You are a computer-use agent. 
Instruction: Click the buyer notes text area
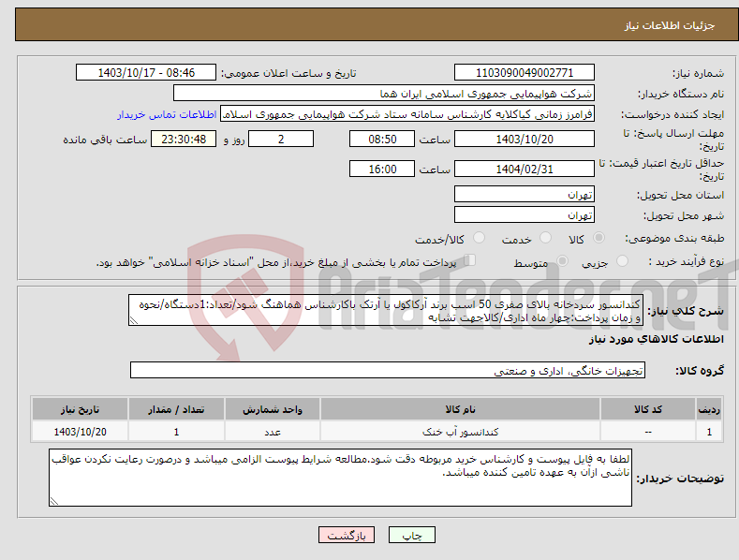tap(340, 478)
